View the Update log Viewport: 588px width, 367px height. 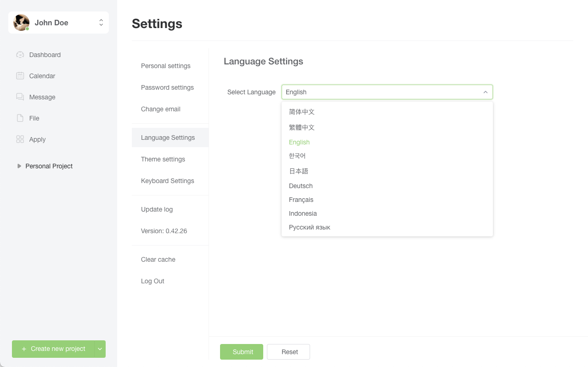click(170, 209)
